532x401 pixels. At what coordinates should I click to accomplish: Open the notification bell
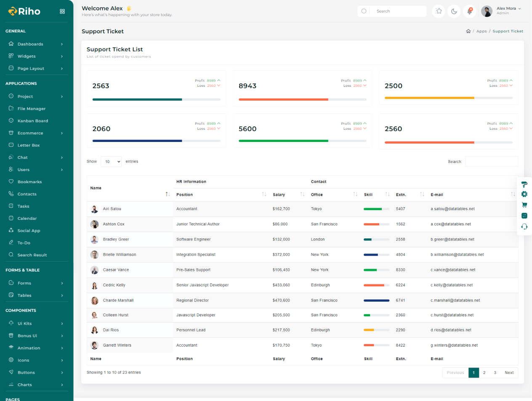[x=469, y=11]
